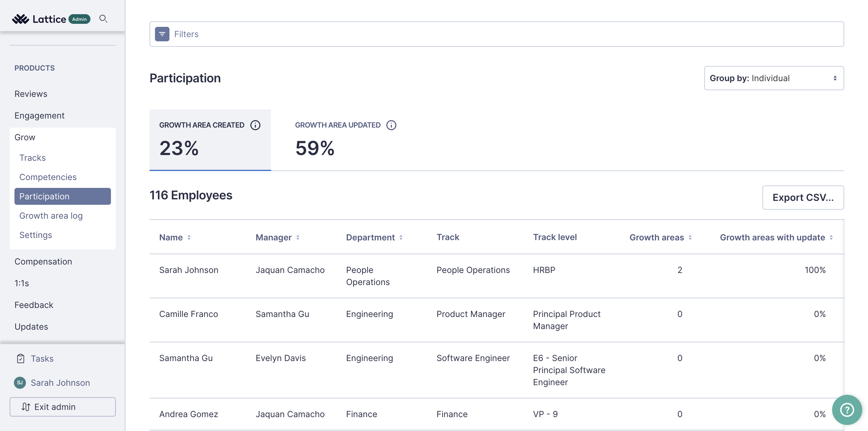Click Samantha Gu in the Manager column
Image resolution: width=868 pixels, height=431 pixels.
(x=282, y=314)
